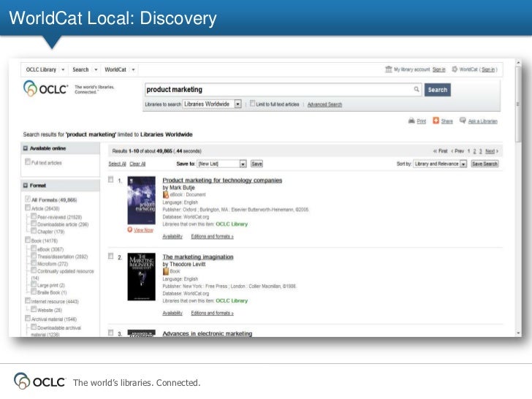Open Advances in electronic marketing title

click(208, 333)
